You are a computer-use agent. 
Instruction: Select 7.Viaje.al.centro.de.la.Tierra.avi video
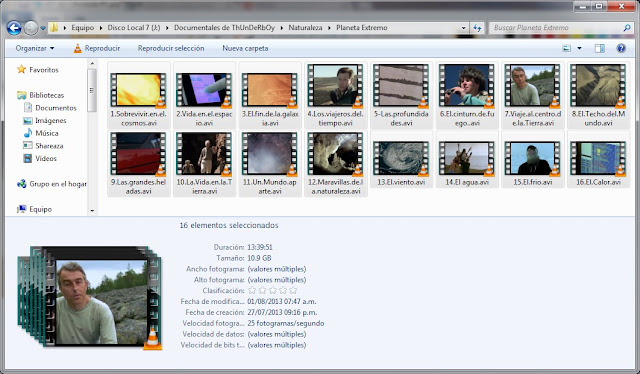(533, 95)
